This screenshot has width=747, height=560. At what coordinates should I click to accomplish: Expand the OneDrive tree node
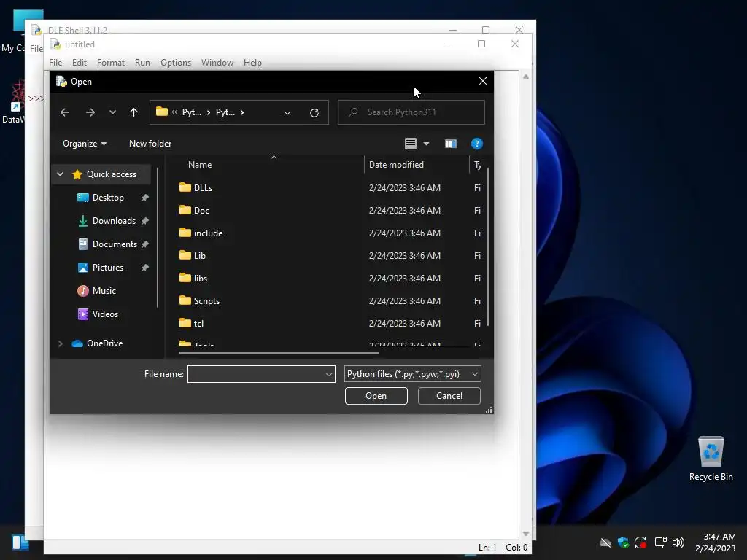[x=60, y=343]
